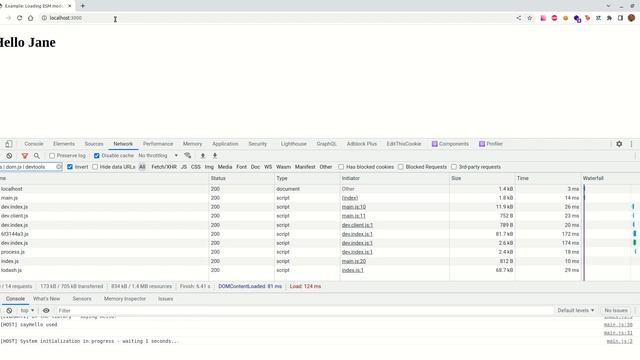Viewport: 640px width, 360px height.
Task: Open main.js:20 initiator link
Action: pyautogui.click(x=354, y=261)
